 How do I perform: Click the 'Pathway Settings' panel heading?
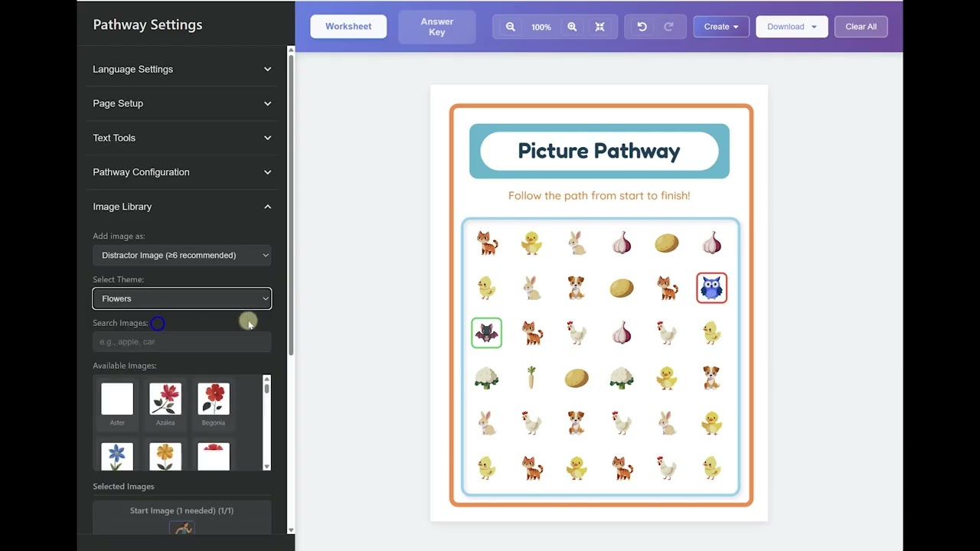[x=148, y=24]
